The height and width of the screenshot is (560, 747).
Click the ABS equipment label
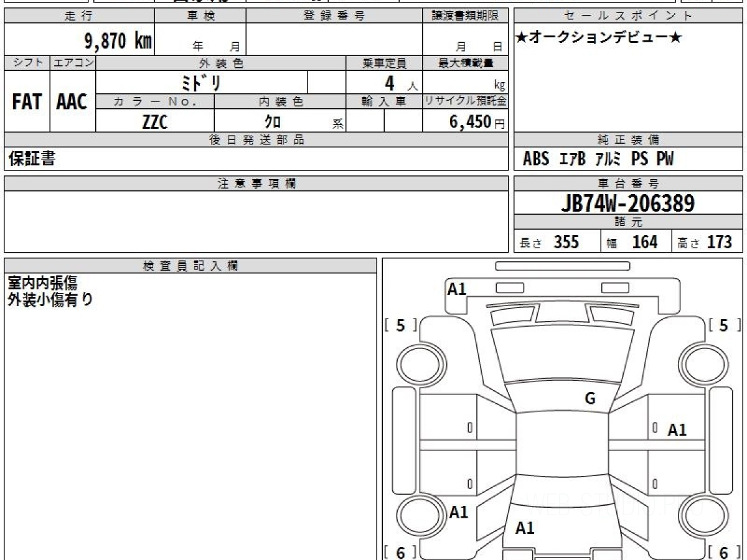tap(536, 159)
